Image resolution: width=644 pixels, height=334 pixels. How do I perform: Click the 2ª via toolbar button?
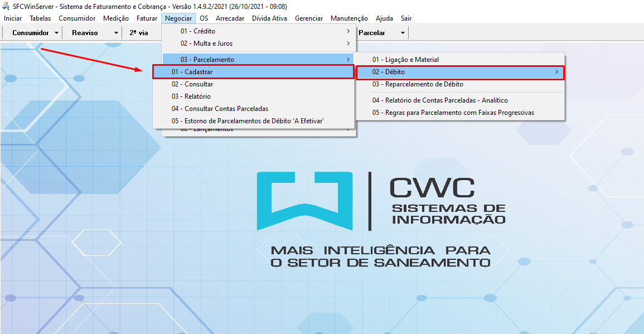pyautogui.click(x=139, y=33)
